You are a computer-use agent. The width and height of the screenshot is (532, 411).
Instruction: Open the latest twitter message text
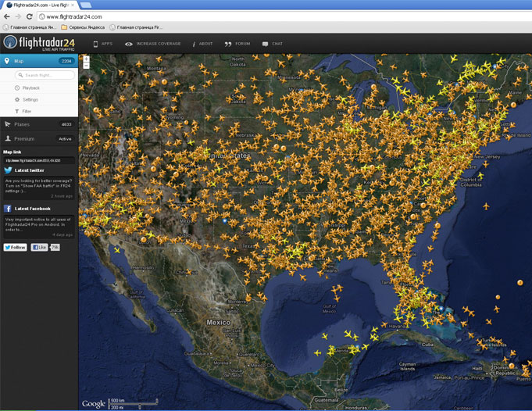click(38, 186)
